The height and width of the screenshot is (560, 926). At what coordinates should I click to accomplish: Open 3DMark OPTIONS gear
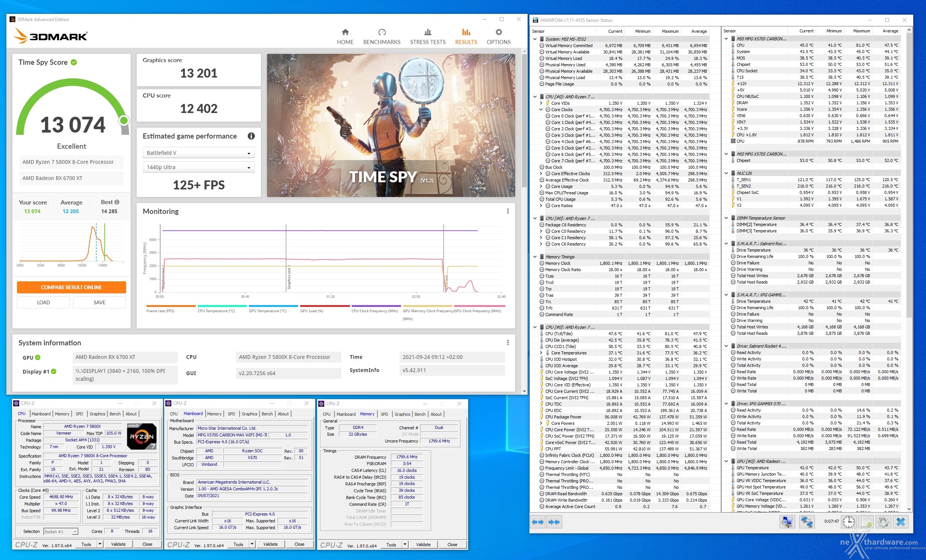[498, 37]
